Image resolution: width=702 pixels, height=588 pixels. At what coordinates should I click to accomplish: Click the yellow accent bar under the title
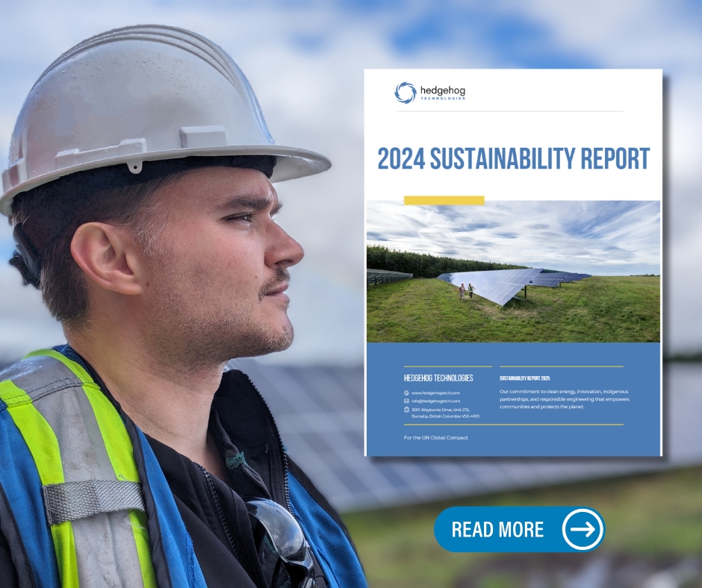point(444,200)
